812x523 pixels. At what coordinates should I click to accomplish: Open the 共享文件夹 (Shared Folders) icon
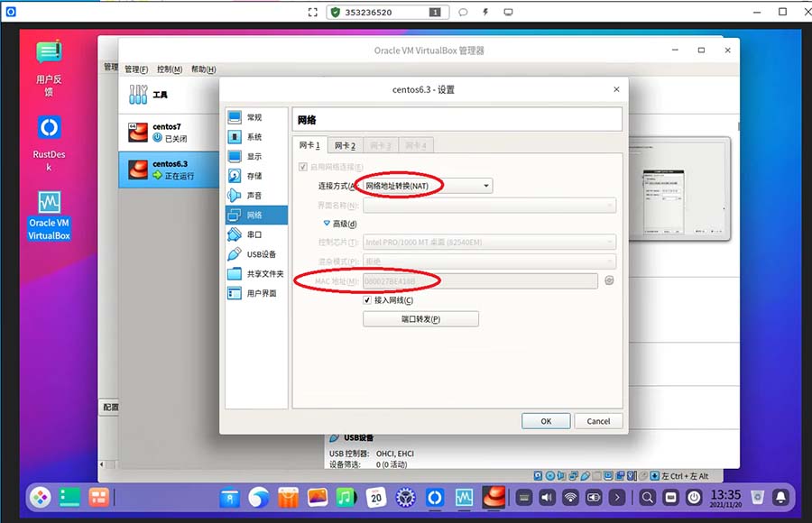click(x=235, y=273)
